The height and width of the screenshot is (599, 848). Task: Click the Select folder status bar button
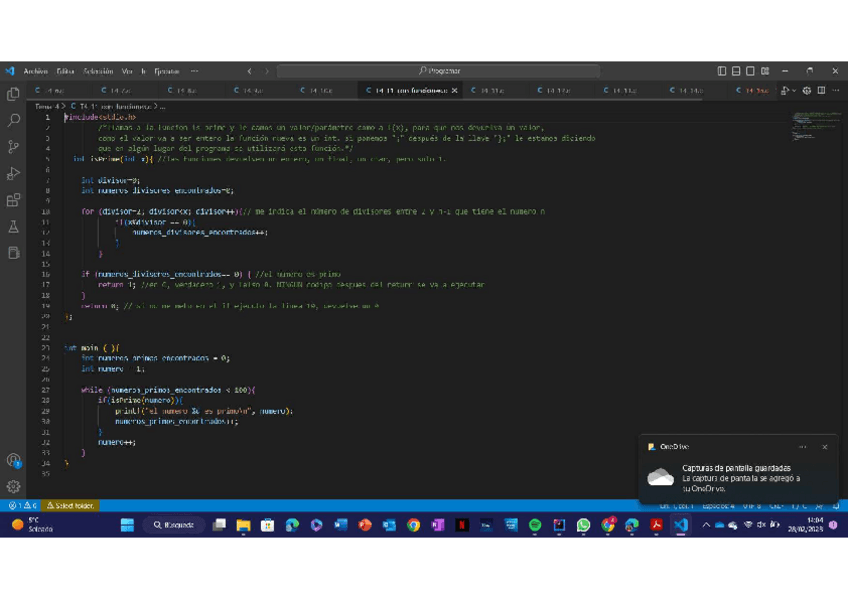click(70, 506)
